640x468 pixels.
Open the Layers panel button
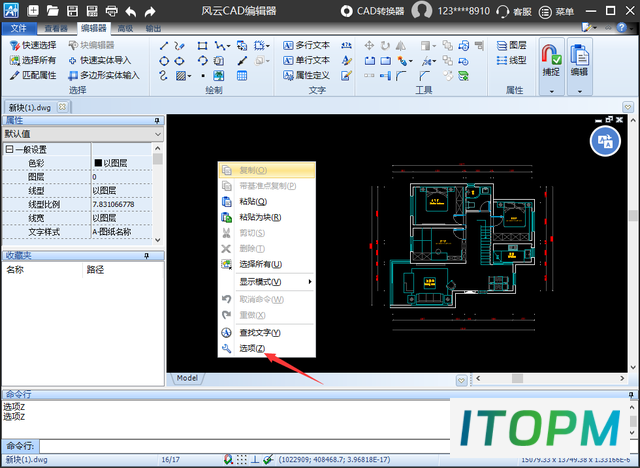(x=511, y=45)
